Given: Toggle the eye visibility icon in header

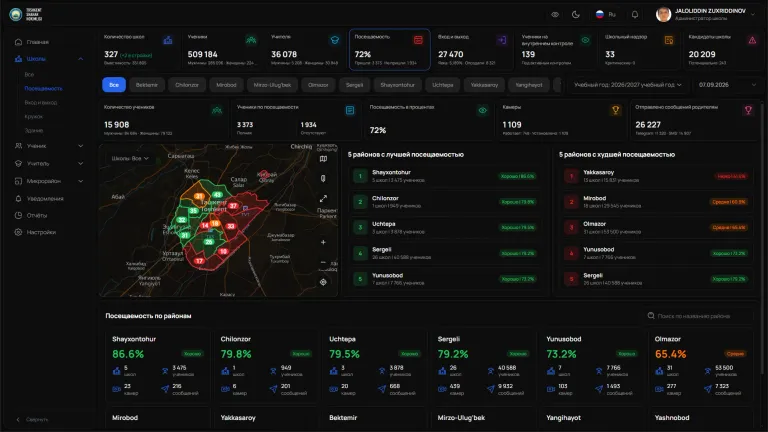Looking at the screenshot, I should [x=555, y=15].
